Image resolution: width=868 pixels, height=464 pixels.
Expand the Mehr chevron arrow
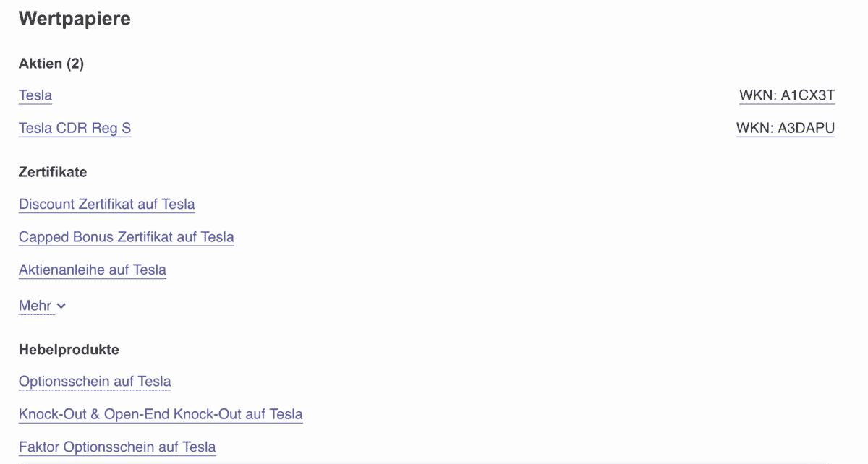click(61, 306)
